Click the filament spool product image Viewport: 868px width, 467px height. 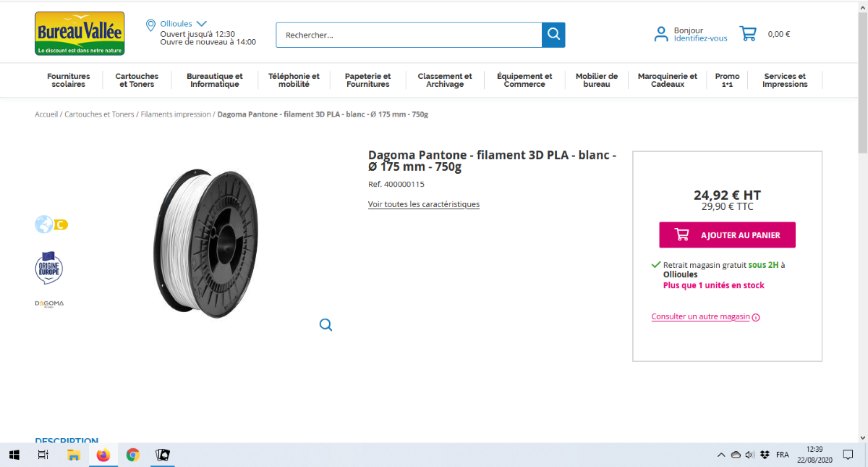(x=206, y=243)
